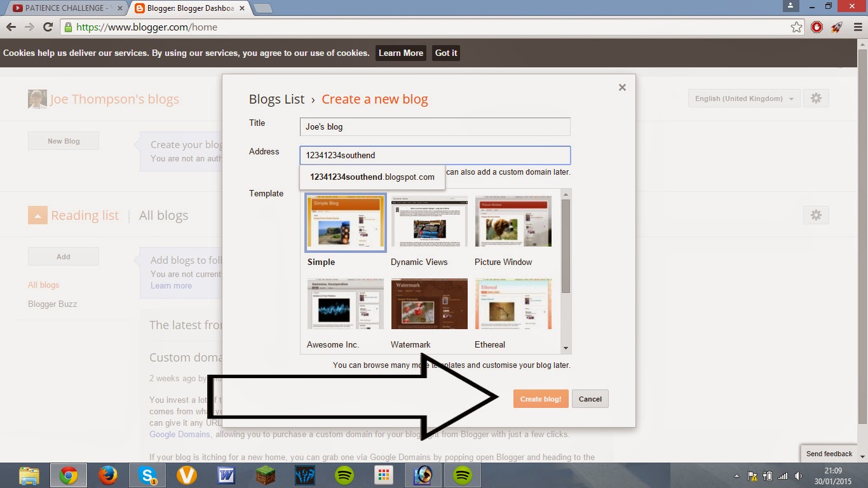Choose the Dynamic Views template thumbnail
The height and width of the screenshot is (488, 868).
tap(429, 220)
